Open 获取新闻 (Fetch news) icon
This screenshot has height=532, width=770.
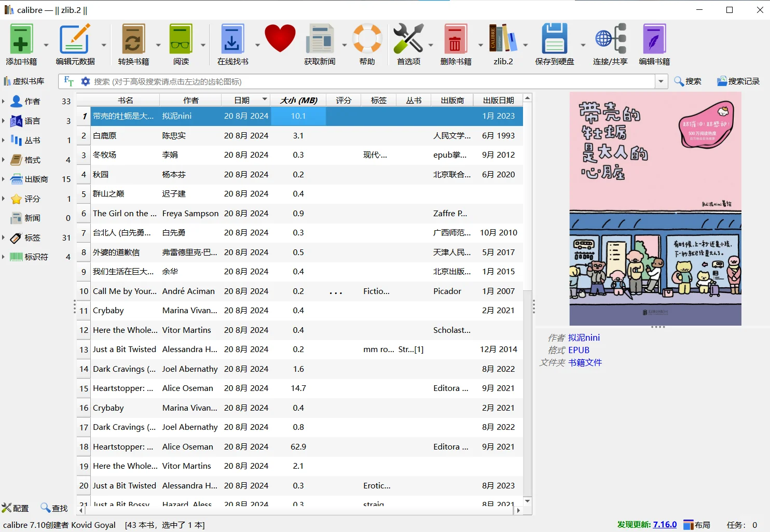click(320, 39)
